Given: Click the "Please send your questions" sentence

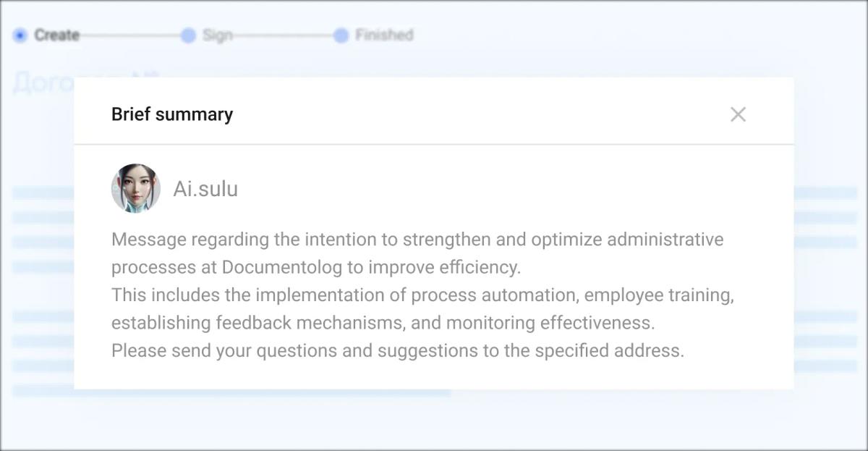Looking at the screenshot, I should (397, 351).
